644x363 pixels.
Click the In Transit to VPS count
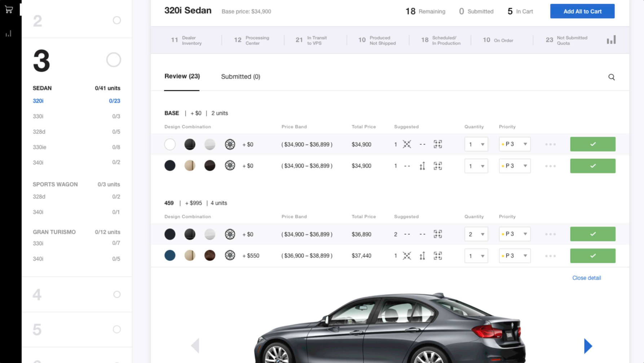(299, 40)
